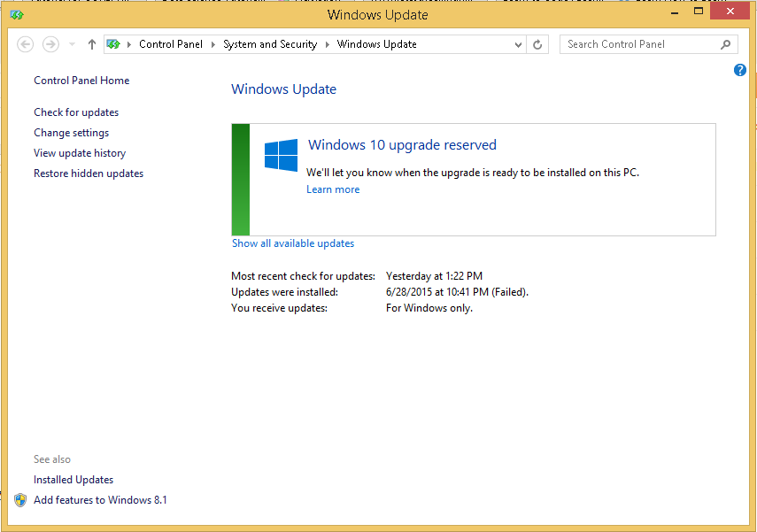Open Installed Updates

coord(73,480)
